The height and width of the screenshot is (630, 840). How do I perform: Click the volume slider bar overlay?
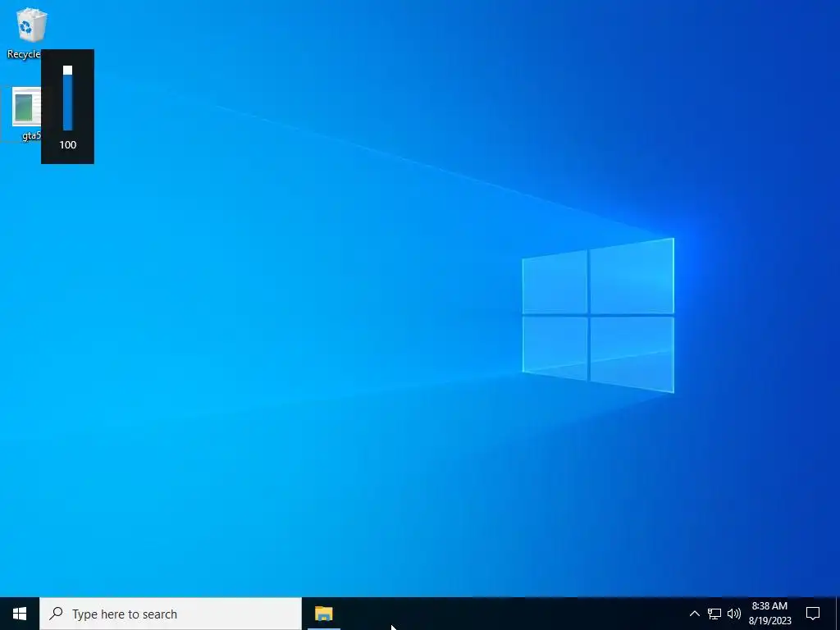(x=67, y=98)
